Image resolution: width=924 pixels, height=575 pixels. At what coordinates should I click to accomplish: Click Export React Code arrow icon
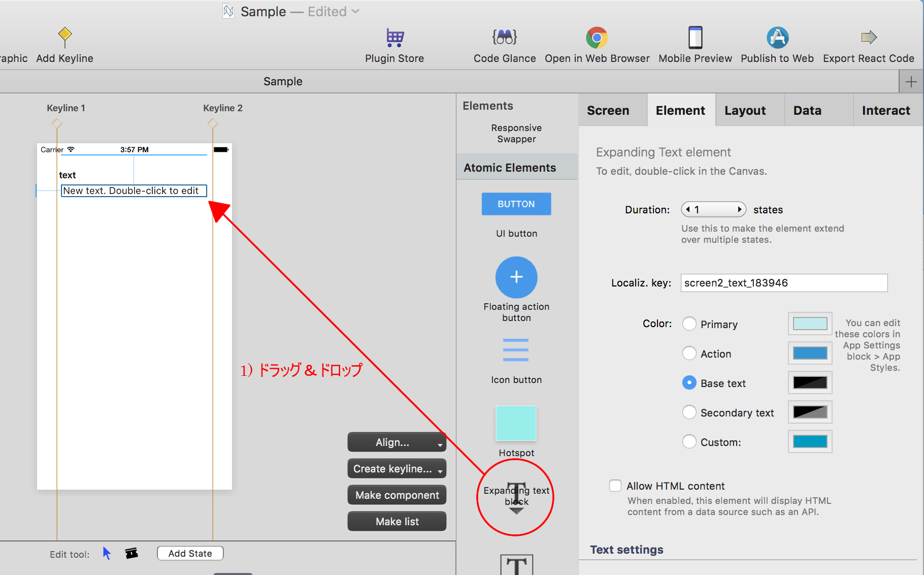[869, 37]
